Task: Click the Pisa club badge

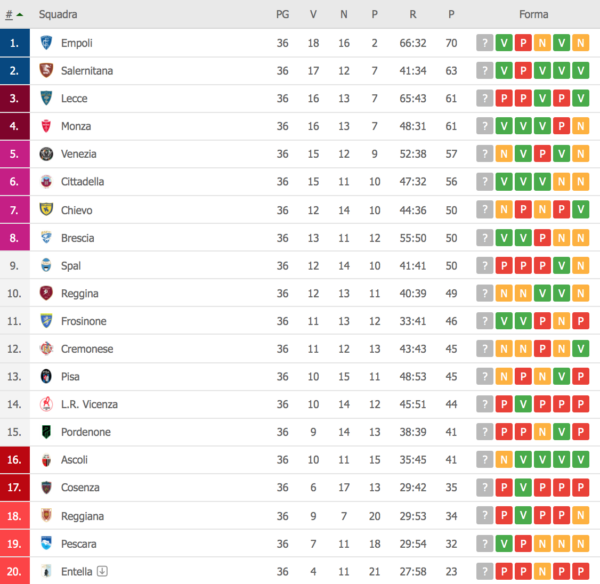Action: [x=46, y=377]
